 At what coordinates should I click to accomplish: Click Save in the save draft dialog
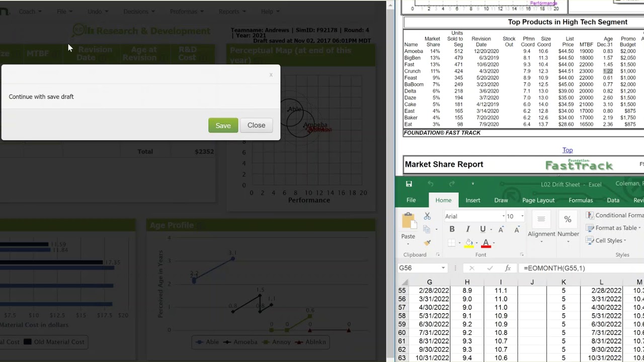(223, 125)
